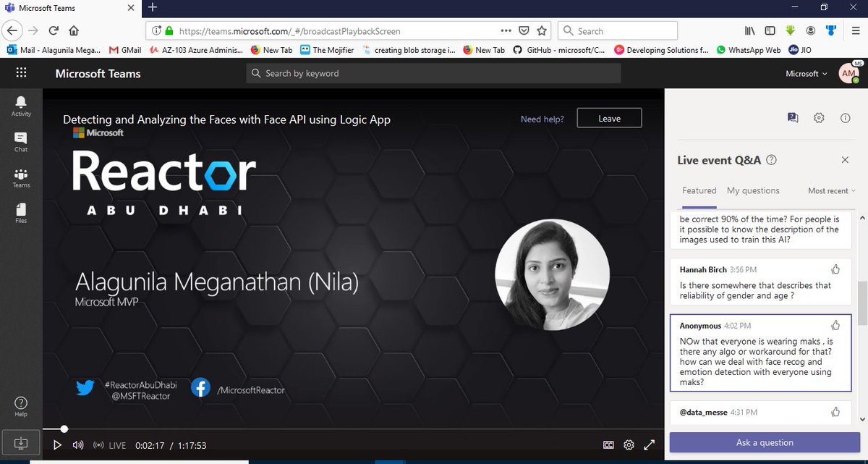Open the Q&A panel icon
This screenshot has height=464, width=868.
[x=793, y=117]
